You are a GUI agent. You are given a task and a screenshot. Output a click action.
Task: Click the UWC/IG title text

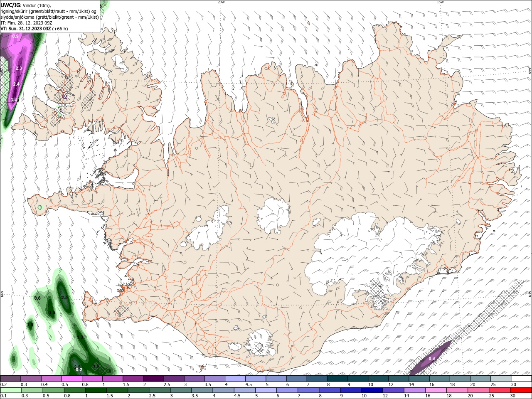click(10, 5)
